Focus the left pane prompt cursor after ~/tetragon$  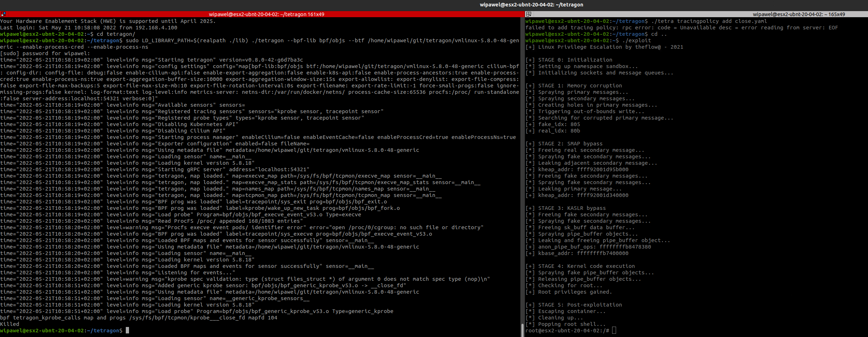127,331
